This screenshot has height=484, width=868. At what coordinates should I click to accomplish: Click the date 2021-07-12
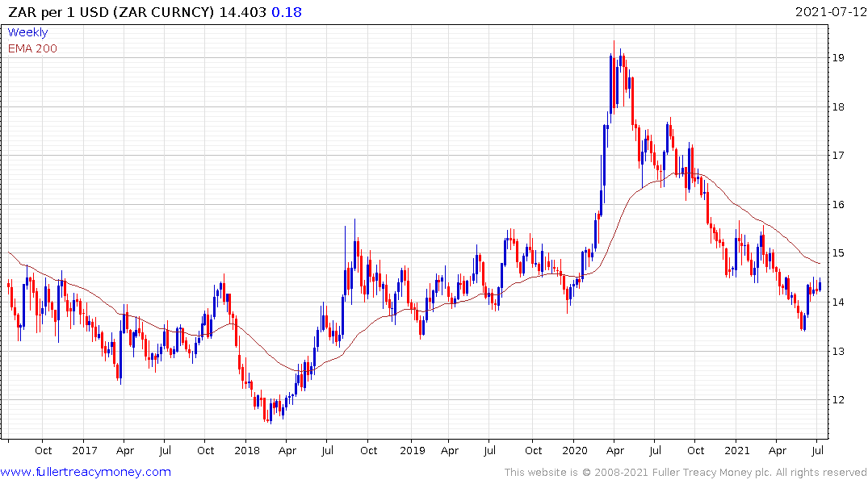831,12
